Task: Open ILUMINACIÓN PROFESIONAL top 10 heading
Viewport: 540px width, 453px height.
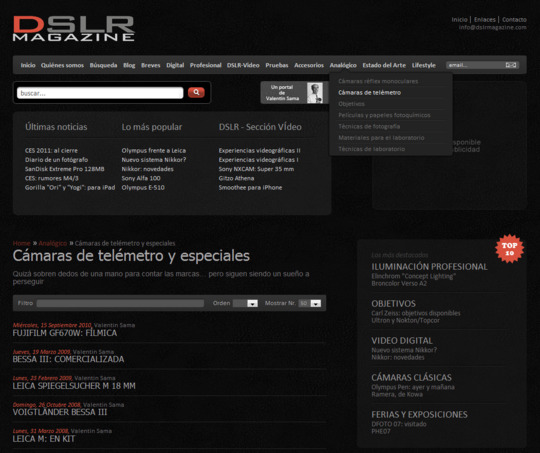Action: point(429,267)
